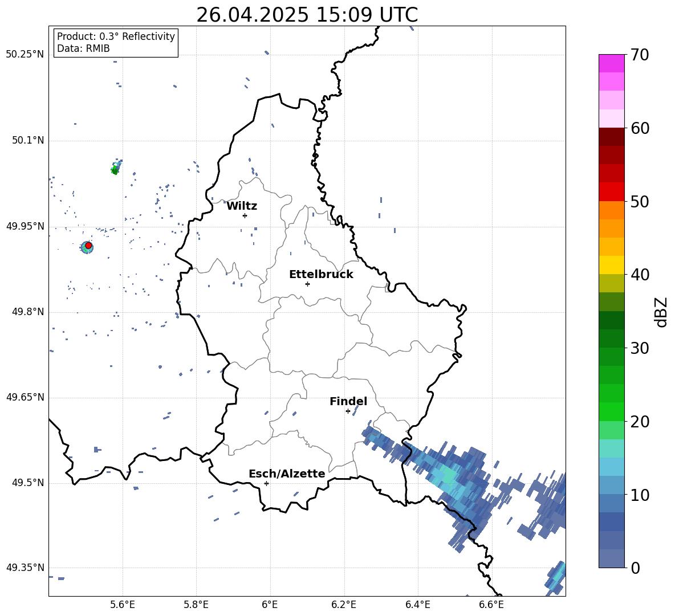
Task: Click the cross marker under Ettelbruck
Action: click(x=307, y=284)
